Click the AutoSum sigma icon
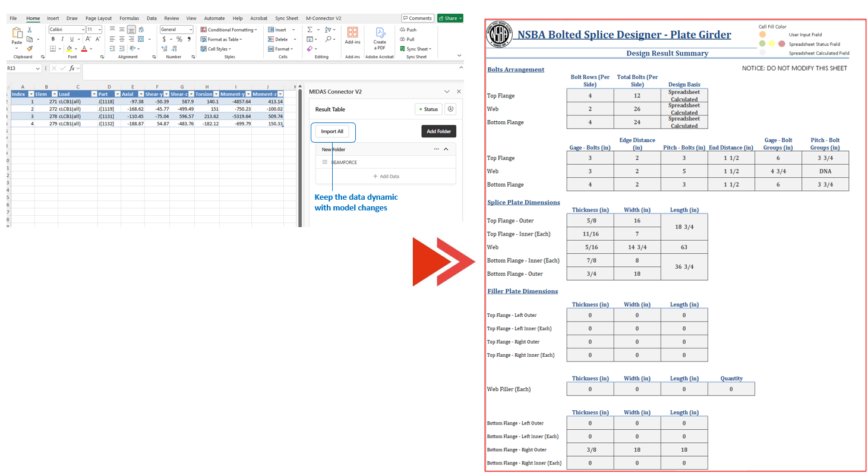 [x=310, y=29]
